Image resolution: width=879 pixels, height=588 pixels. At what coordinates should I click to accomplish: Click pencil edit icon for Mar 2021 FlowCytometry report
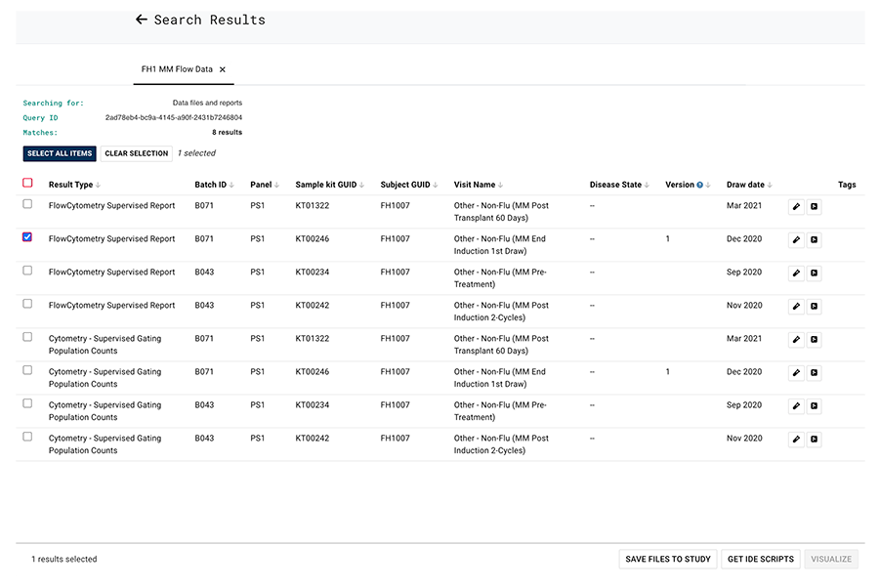[796, 206]
